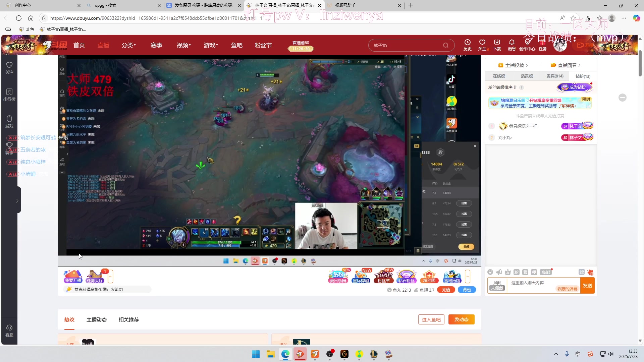Open 粉丝节 in Douyu nav
The height and width of the screenshot is (362, 644).
[x=263, y=45]
